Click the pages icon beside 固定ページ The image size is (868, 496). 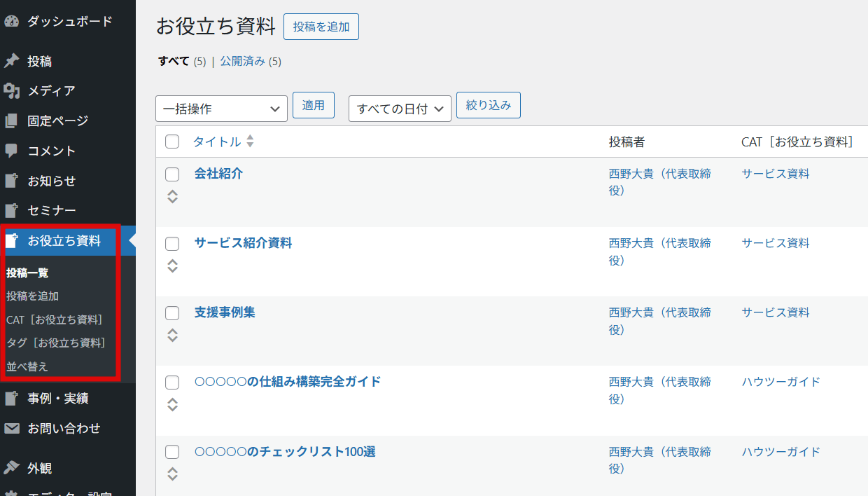tap(11, 121)
